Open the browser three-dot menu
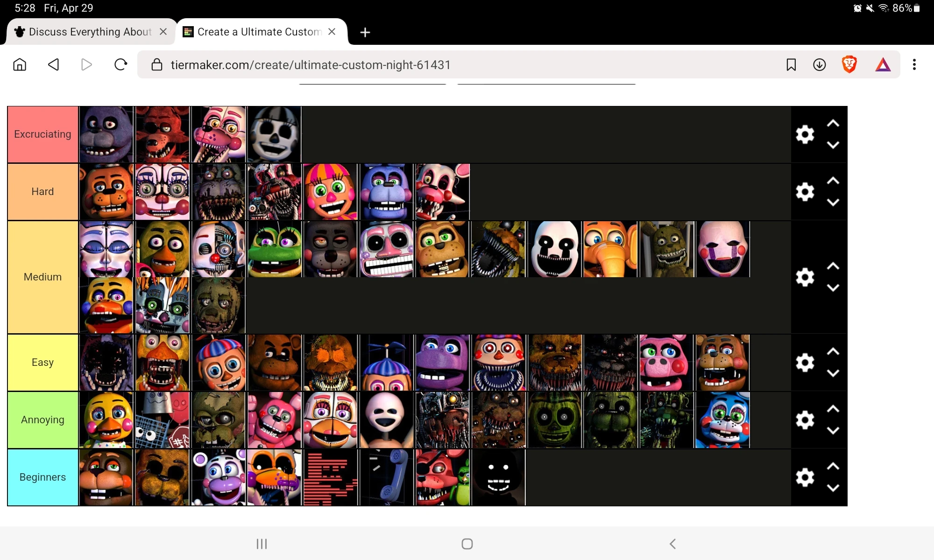 (914, 64)
